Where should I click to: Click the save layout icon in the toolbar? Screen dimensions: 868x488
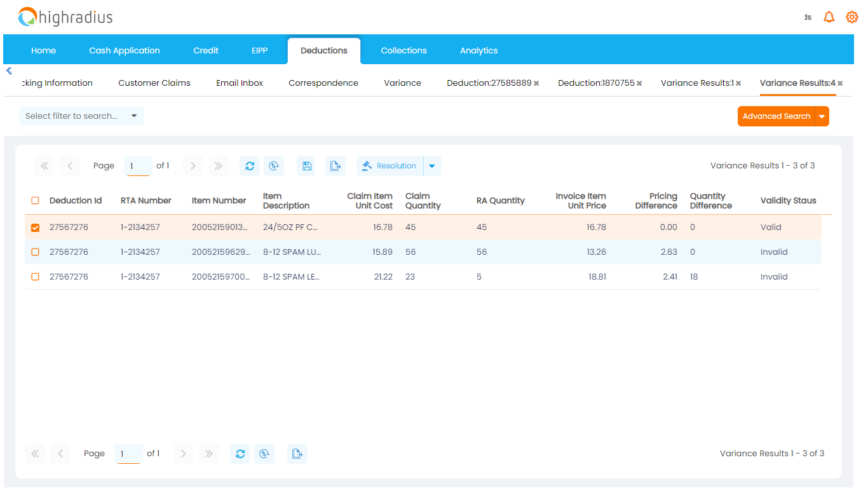[x=306, y=165]
